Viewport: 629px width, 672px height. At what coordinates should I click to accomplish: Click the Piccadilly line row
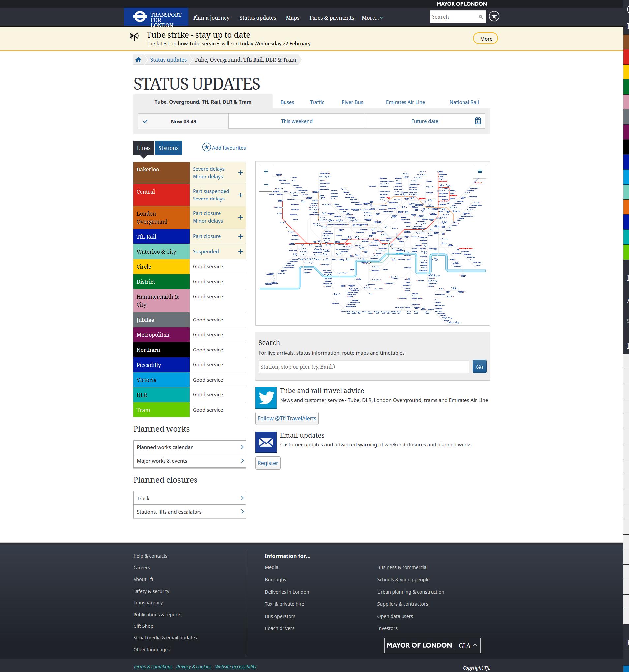189,365
